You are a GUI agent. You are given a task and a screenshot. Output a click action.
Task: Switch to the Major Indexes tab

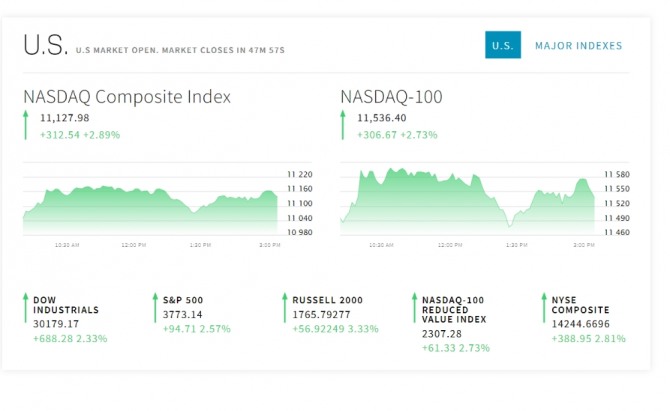pyautogui.click(x=578, y=46)
